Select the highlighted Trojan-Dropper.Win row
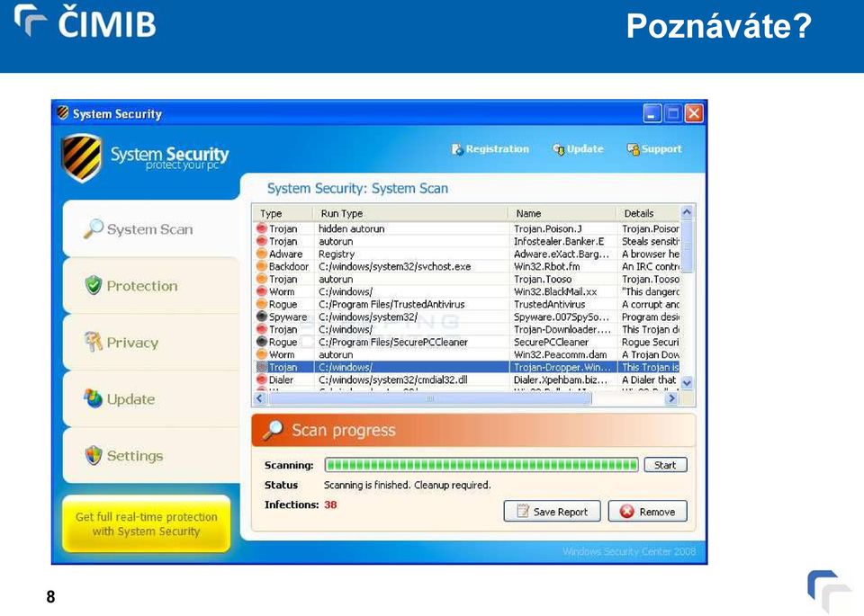 [467, 367]
